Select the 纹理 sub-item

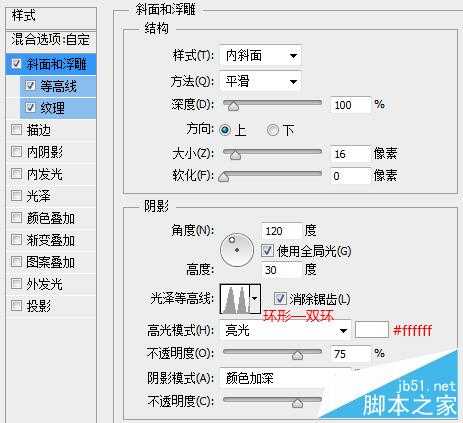[58, 108]
